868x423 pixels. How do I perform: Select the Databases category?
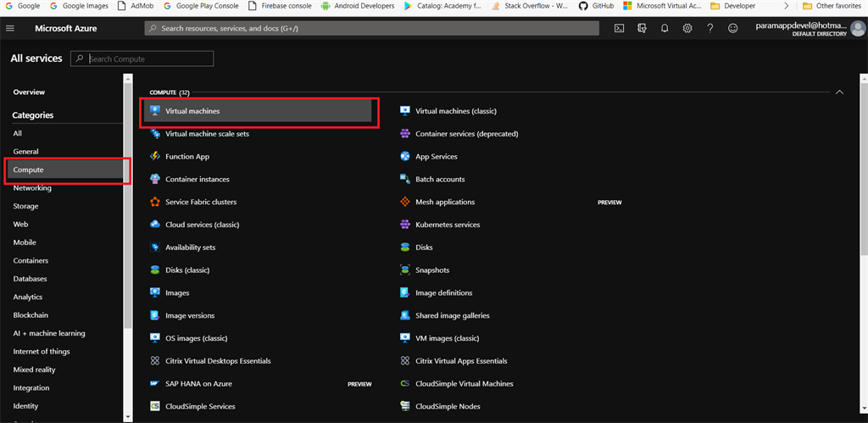(x=30, y=279)
